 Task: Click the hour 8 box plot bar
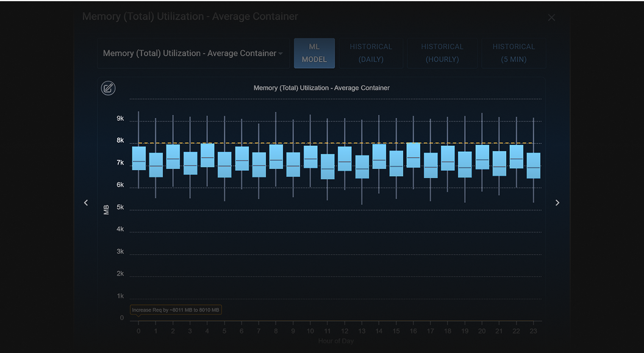coord(276,157)
